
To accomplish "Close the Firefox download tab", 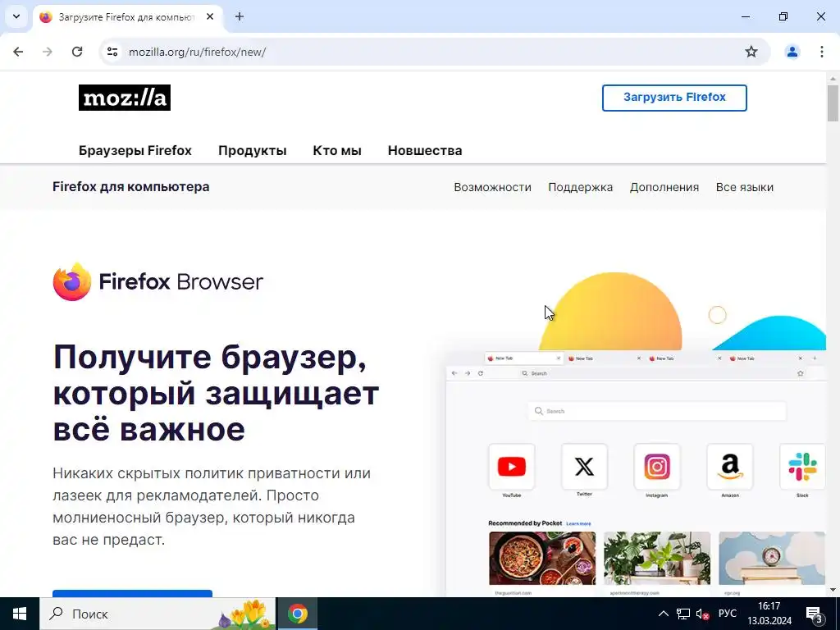I will pyautogui.click(x=210, y=16).
